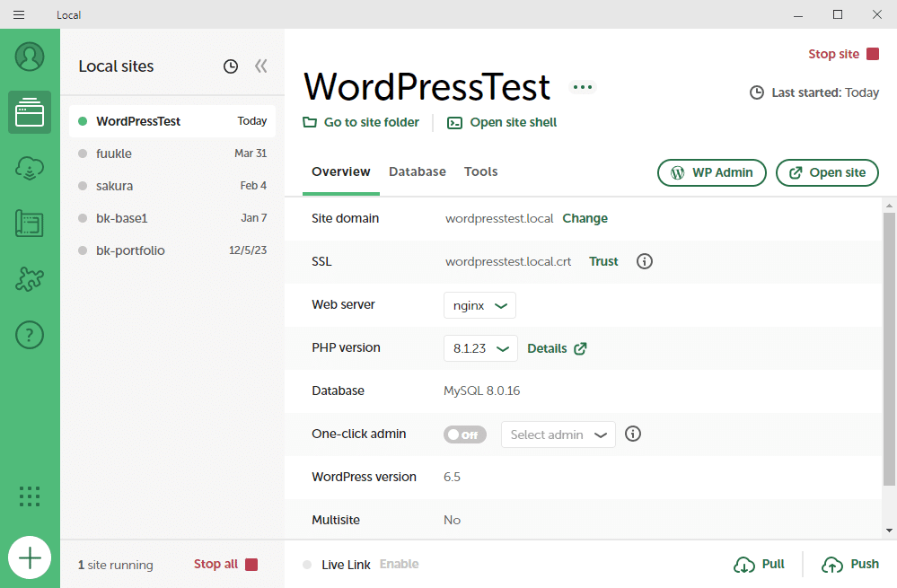The height and width of the screenshot is (588, 897).
Task: Sort sites with the clock icon
Action: tap(231, 66)
